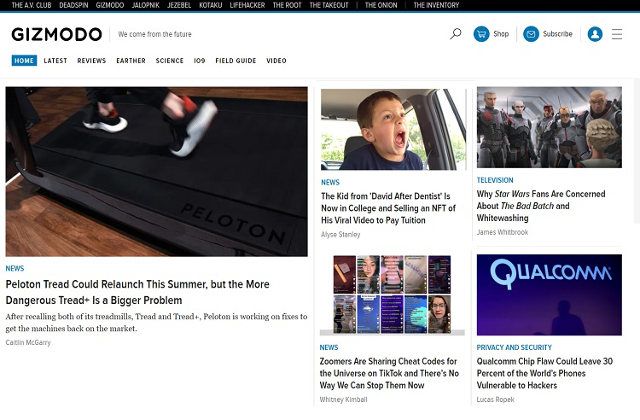Click News category above David After Dentist
The image size is (640, 420).
(330, 182)
